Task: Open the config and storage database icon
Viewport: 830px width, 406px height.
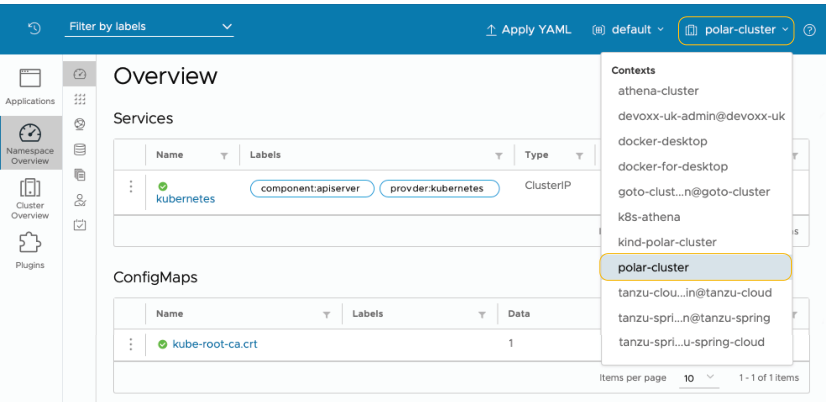Action: coord(79,149)
